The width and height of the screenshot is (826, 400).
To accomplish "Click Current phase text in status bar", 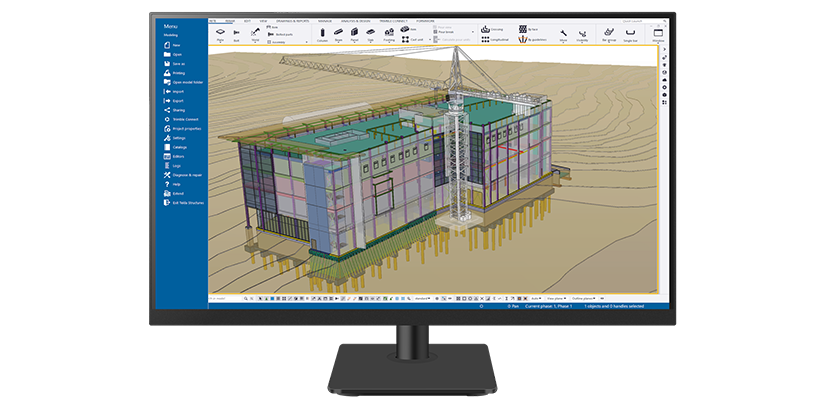I will [x=548, y=306].
